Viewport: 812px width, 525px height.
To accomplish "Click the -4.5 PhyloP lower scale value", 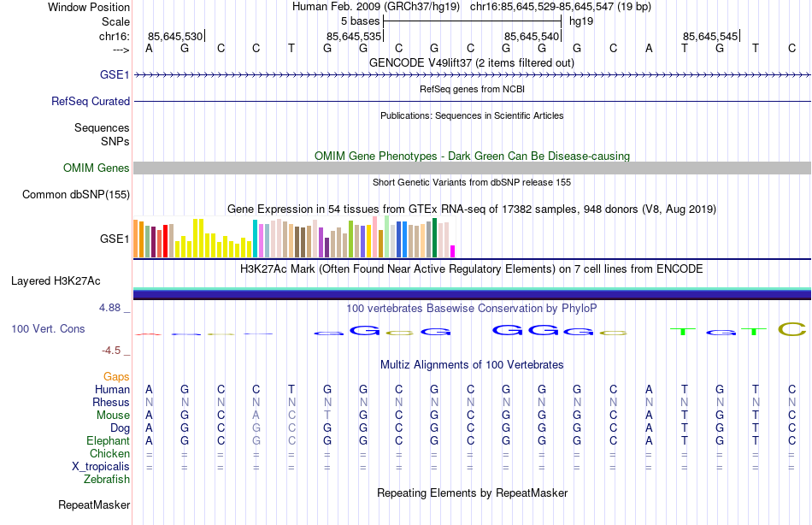I will (111, 351).
